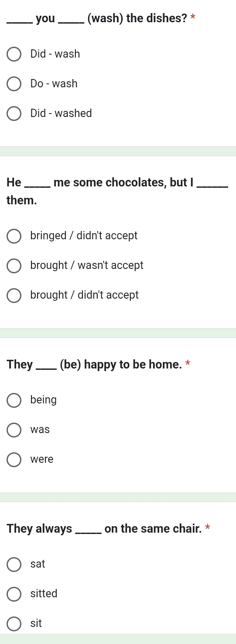236x644 pixels.
Task: Click the "They ___ (be) happy" question title
Action: [94, 364]
